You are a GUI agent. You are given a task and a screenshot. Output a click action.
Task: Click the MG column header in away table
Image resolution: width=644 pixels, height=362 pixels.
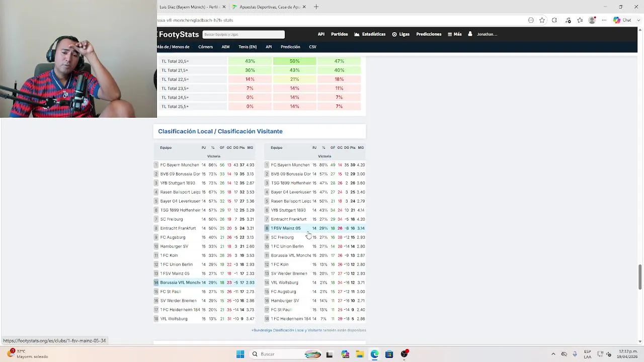pyautogui.click(x=361, y=148)
